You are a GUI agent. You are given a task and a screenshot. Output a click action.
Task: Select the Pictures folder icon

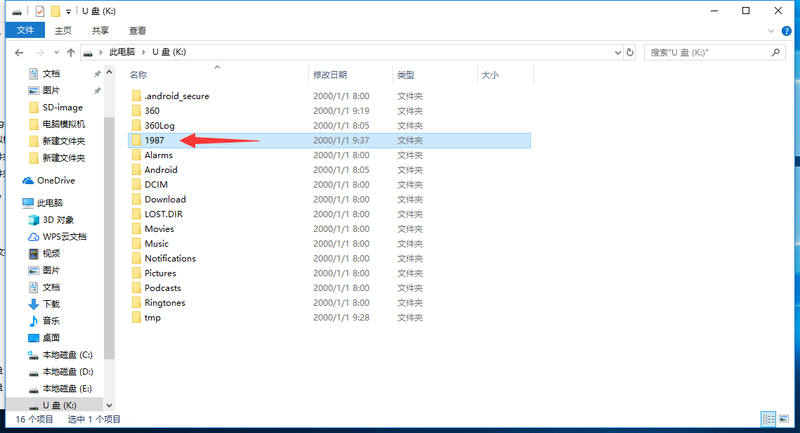point(136,273)
